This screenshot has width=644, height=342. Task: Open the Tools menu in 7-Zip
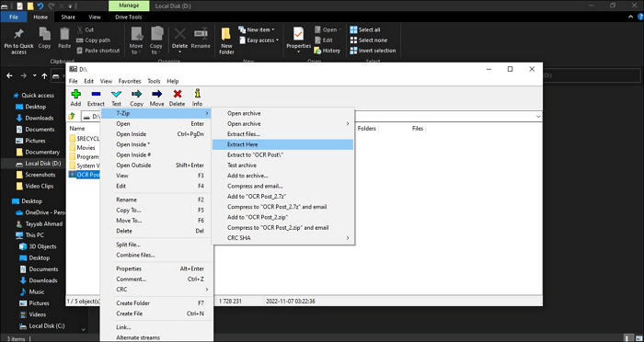pos(154,81)
